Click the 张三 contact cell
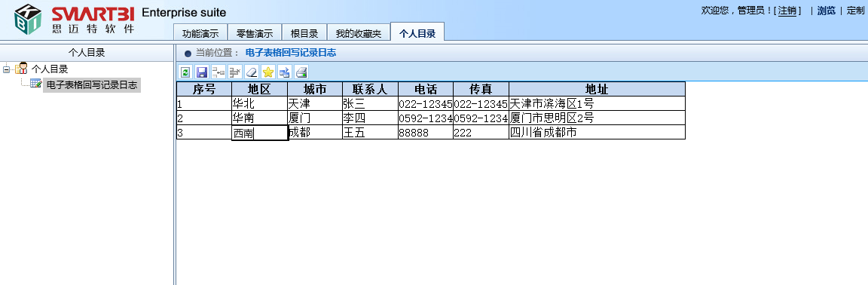Screen dimensions: 868x285 [x=371, y=103]
